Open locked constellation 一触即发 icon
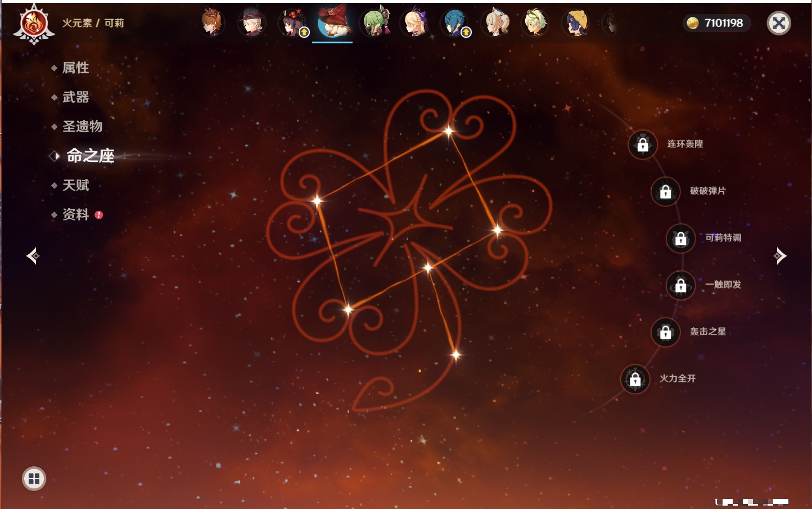The height and width of the screenshot is (509, 812). [681, 285]
